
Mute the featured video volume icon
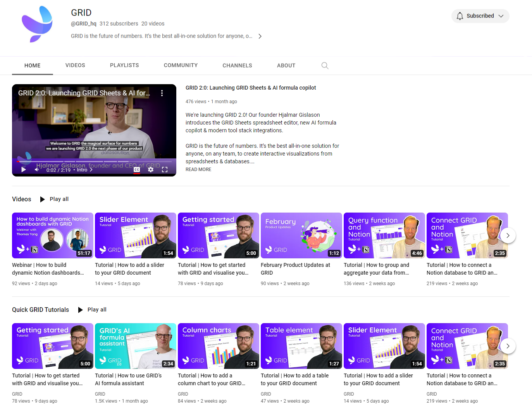point(37,170)
